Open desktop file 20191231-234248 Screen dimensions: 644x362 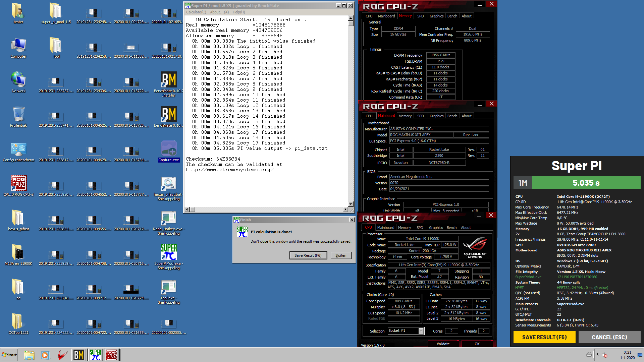click(x=94, y=16)
